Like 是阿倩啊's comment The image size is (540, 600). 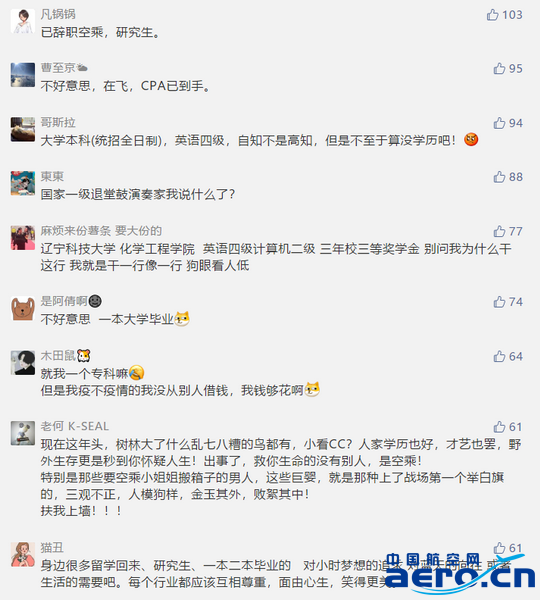click(499, 302)
